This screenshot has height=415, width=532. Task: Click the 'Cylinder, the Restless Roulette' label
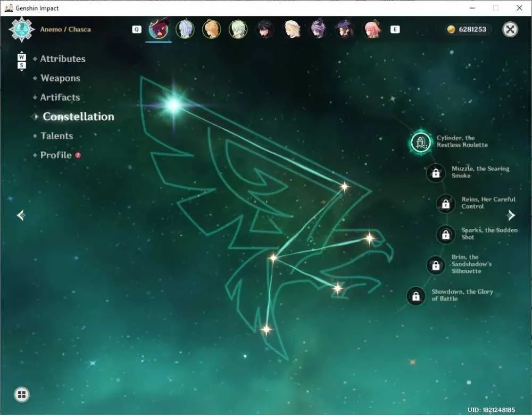point(462,141)
